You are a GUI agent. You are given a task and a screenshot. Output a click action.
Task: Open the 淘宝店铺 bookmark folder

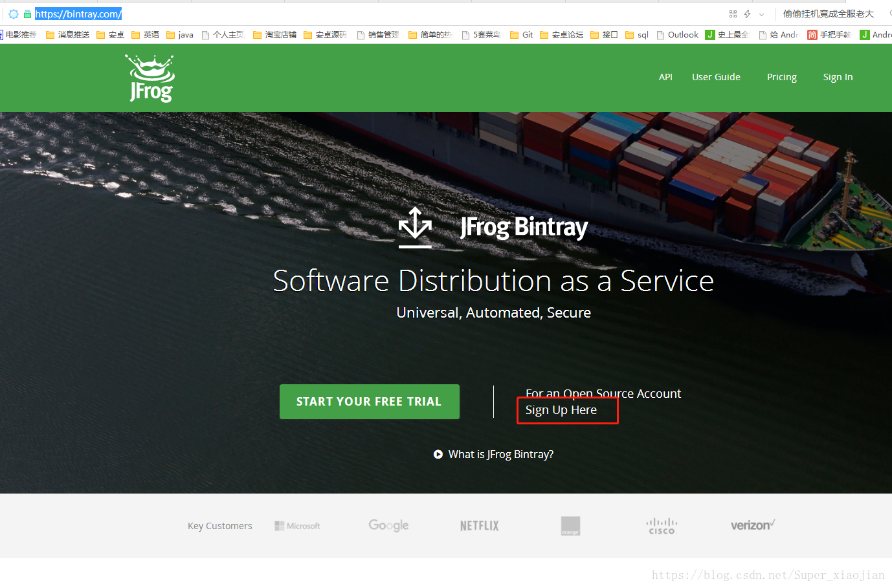pyautogui.click(x=274, y=35)
